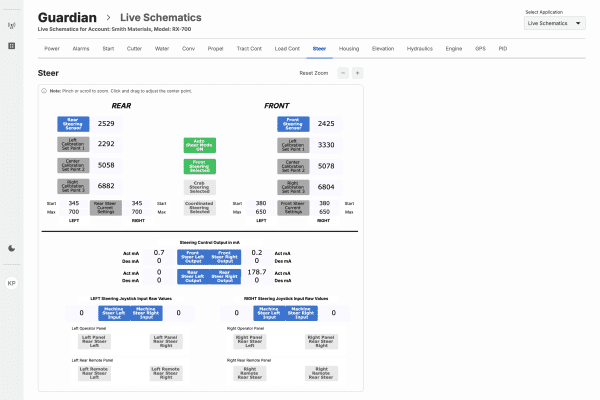This screenshot has height=400, width=600.
Task: Click the Steer panel heading
Action: (x=48, y=73)
